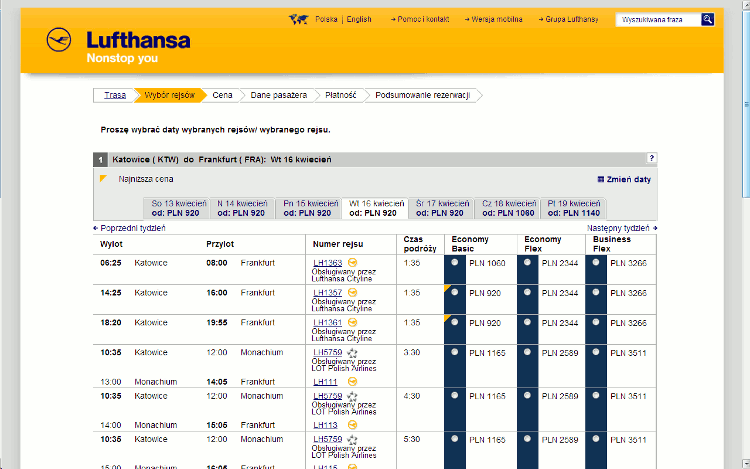This screenshot has width=750, height=469.
Task: Open the Śr 17 kwiecień date tab
Action: point(441,208)
